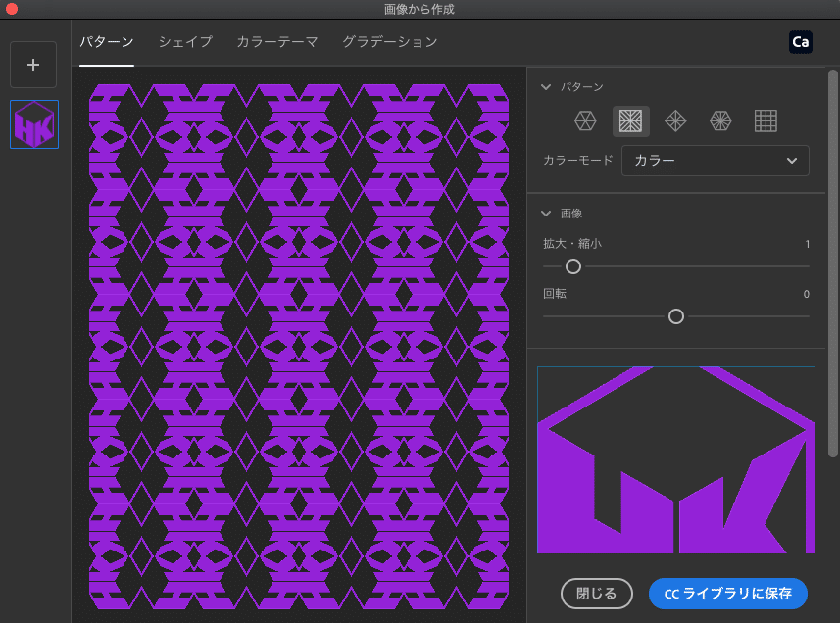Click the 回転 slider handle
Viewport: 840px width, 623px height.
pos(676,316)
